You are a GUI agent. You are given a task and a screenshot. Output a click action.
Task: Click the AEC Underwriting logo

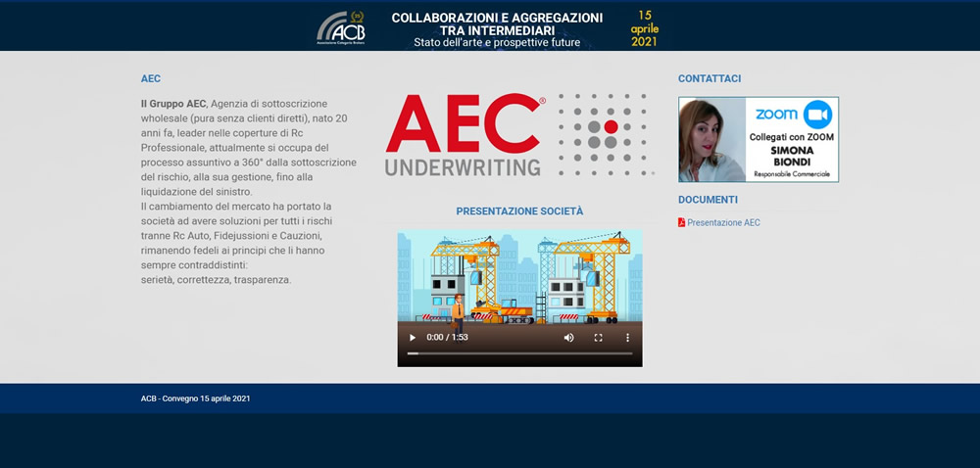tap(519, 134)
